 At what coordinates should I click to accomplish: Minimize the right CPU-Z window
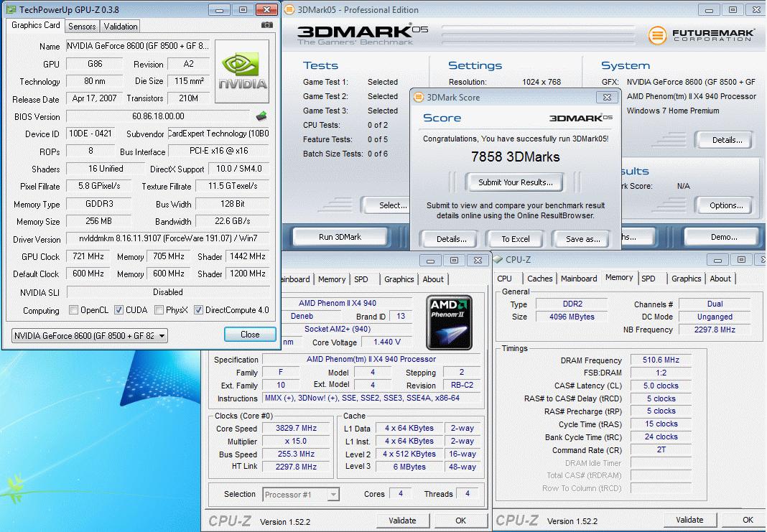(x=717, y=260)
